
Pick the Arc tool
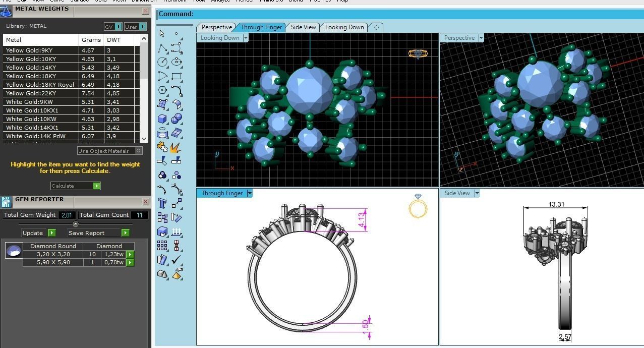click(x=162, y=77)
